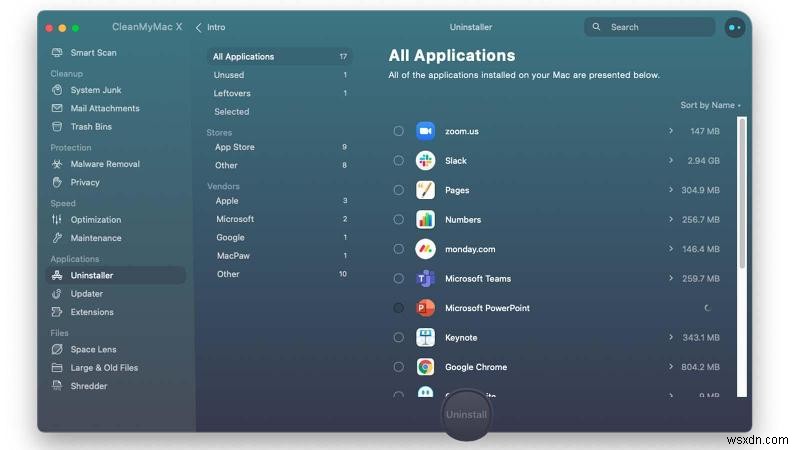
Task: Tick the Numbers checkbox
Action: [x=398, y=219]
